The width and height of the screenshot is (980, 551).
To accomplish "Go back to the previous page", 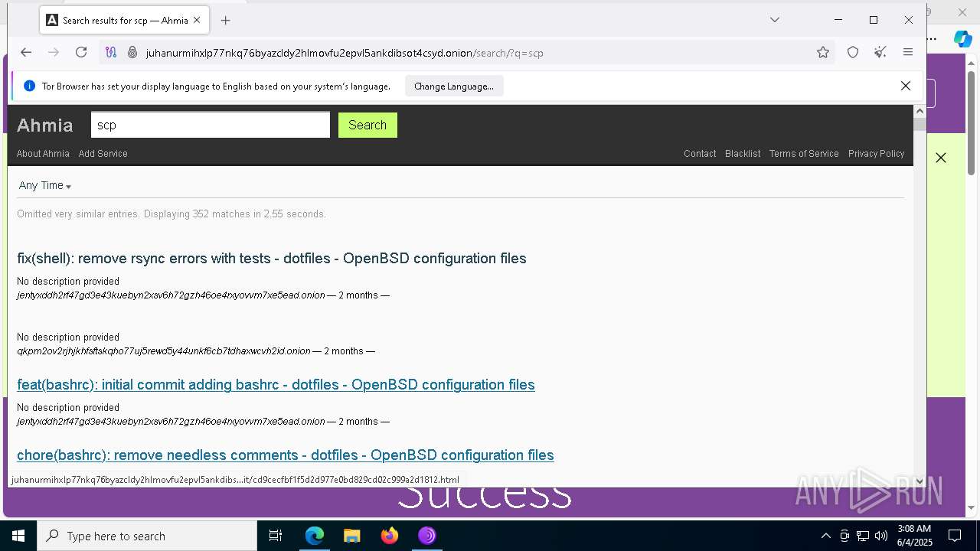I will pos(26,52).
